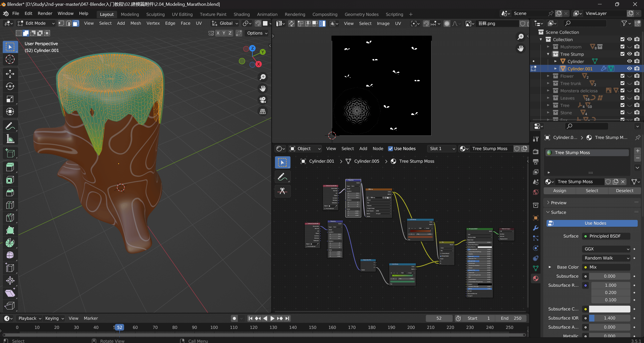Open the Edit Mode dropdown
Viewport: 644px width, 343px height.
pos(36,23)
